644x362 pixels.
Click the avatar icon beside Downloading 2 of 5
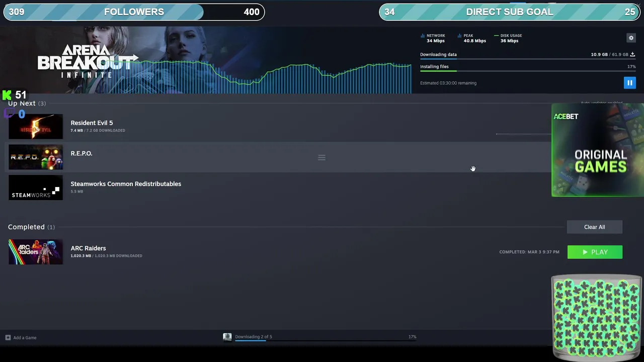click(x=227, y=337)
